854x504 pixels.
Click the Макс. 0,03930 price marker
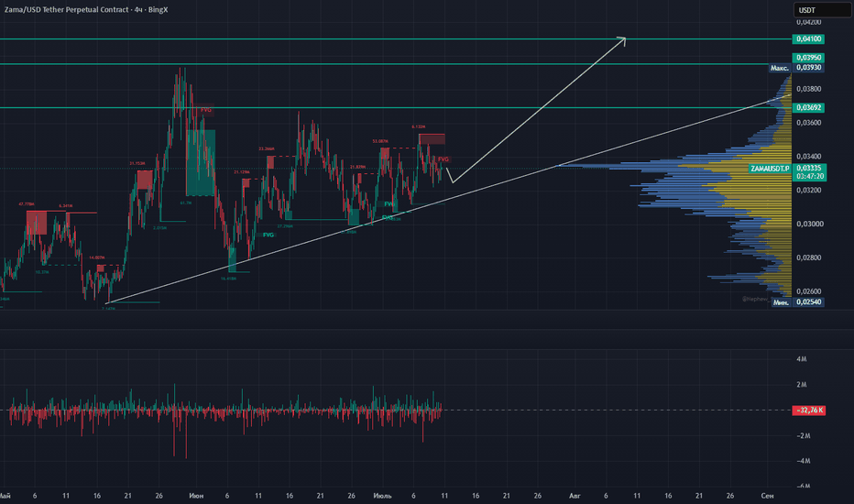pyautogui.click(x=796, y=68)
